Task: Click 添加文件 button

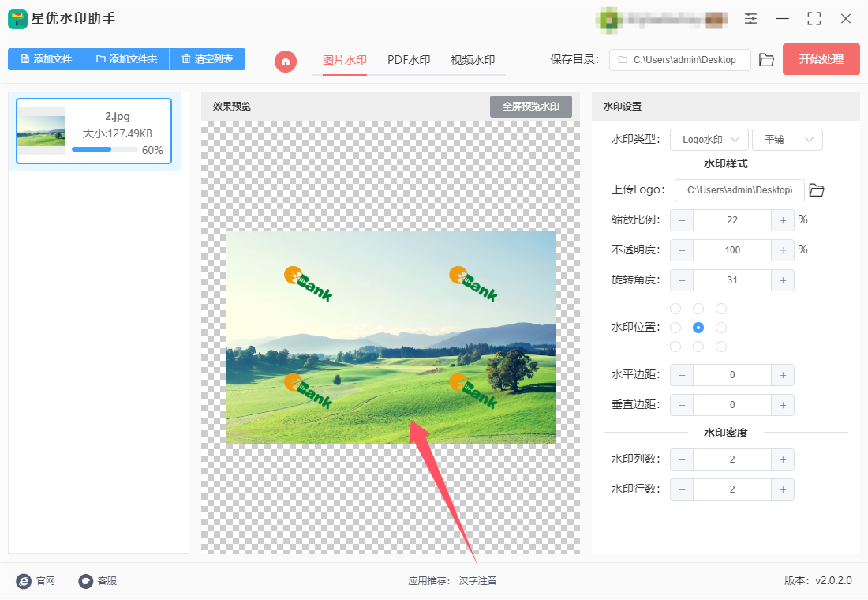Action: pos(46,58)
